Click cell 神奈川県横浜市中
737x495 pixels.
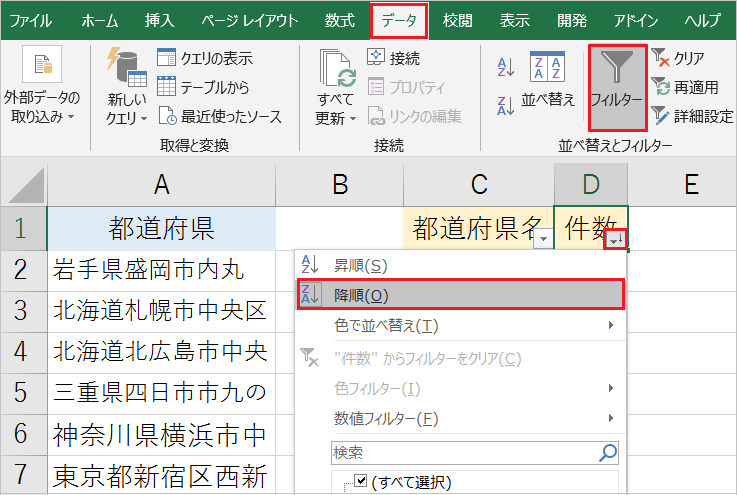(x=161, y=434)
